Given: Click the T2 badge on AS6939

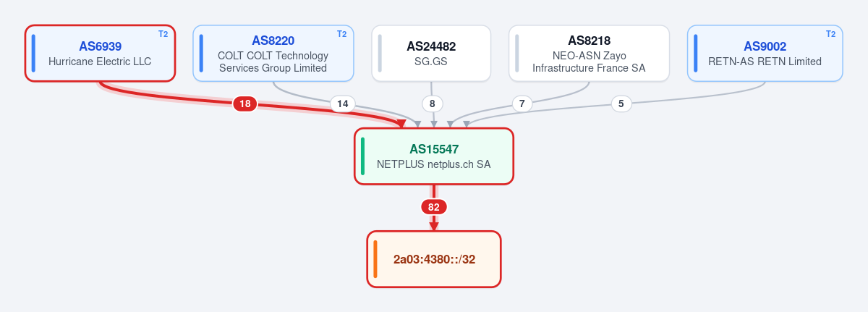Looking at the screenshot, I should pos(163,34).
